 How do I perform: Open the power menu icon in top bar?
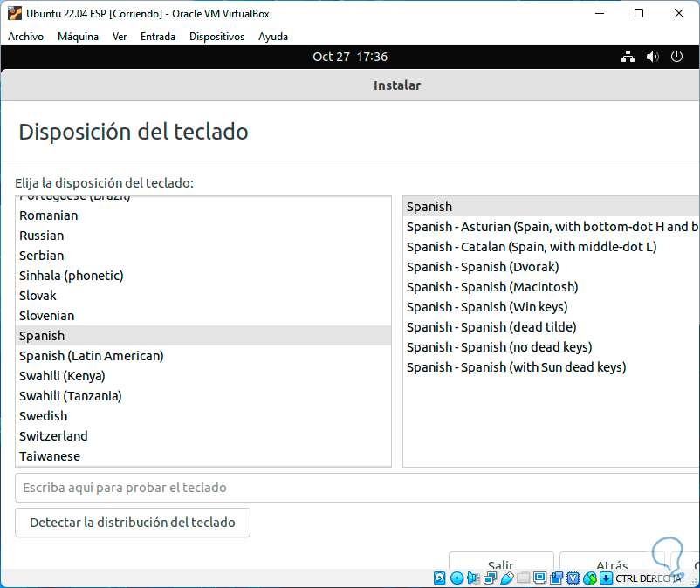click(676, 57)
